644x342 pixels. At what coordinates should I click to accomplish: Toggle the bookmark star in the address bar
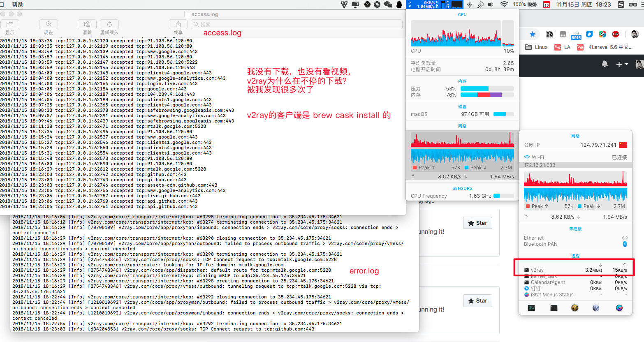point(533,35)
